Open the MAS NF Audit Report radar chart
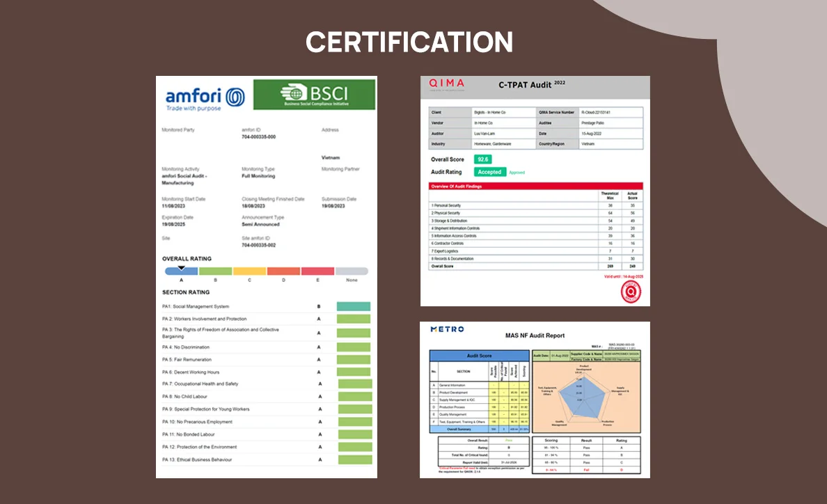Image resolution: width=827 pixels, height=504 pixels. click(x=586, y=397)
